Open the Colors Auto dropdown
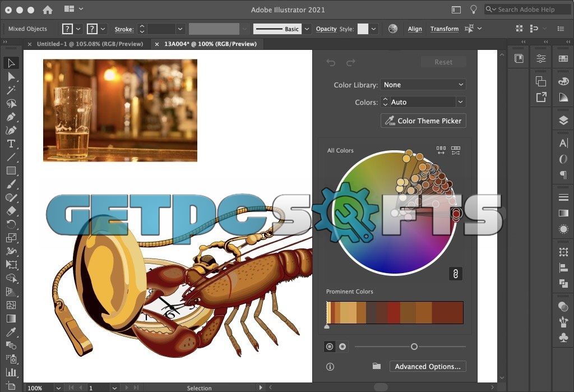The image size is (574, 392). point(461,102)
